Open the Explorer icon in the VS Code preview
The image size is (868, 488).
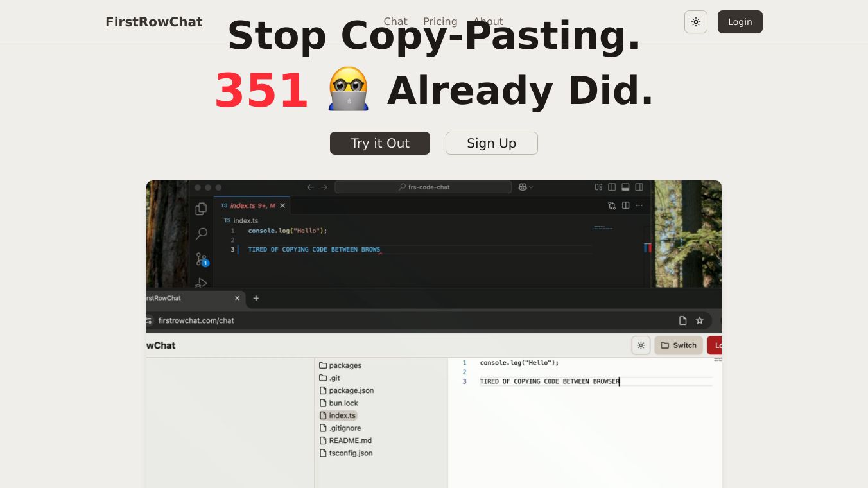[202, 209]
